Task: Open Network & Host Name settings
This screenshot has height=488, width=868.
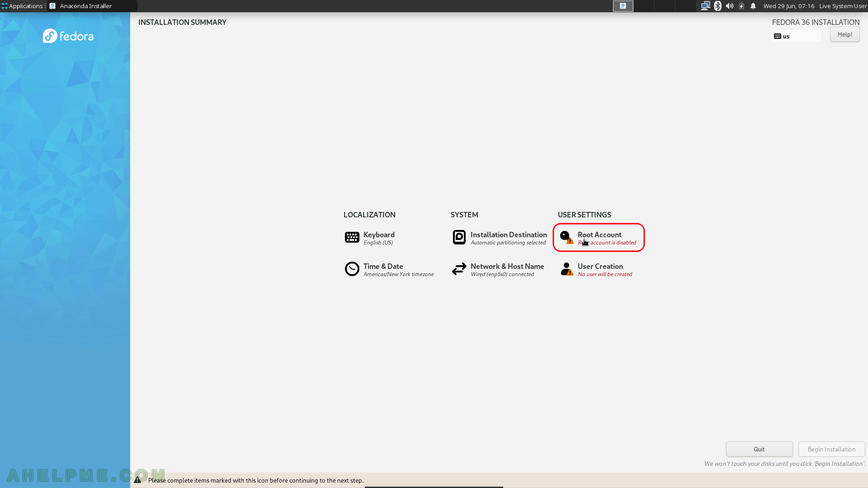Action: point(498,269)
